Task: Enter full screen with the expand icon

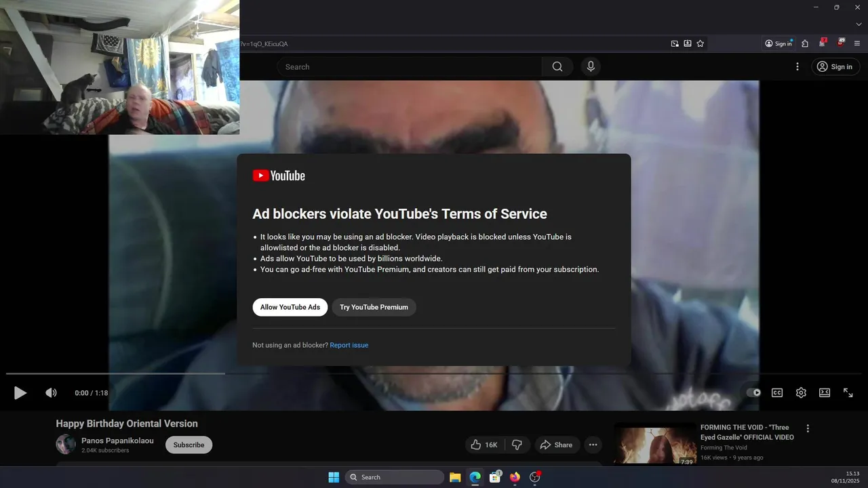Action: tap(848, 392)
